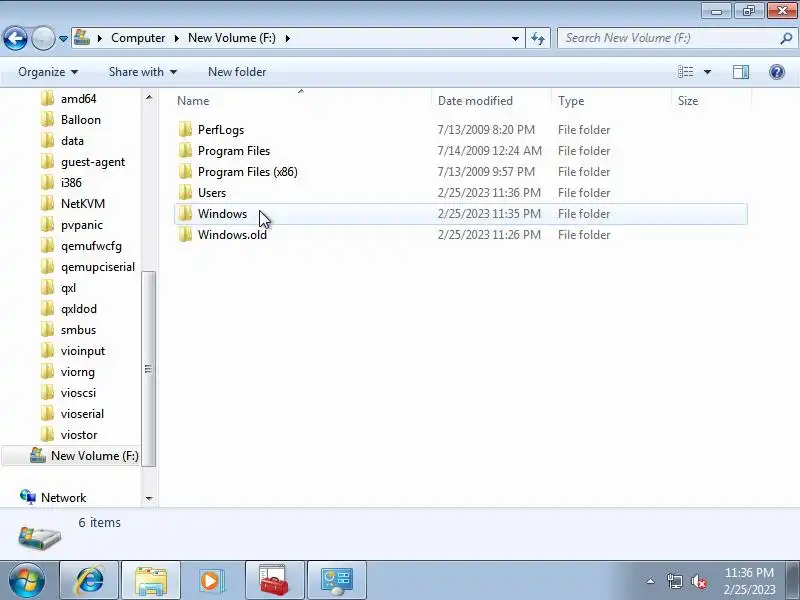This screenshot has height=600, width=800.
Task: Select qemupciserial in the navigation tree
Action: 97,267
